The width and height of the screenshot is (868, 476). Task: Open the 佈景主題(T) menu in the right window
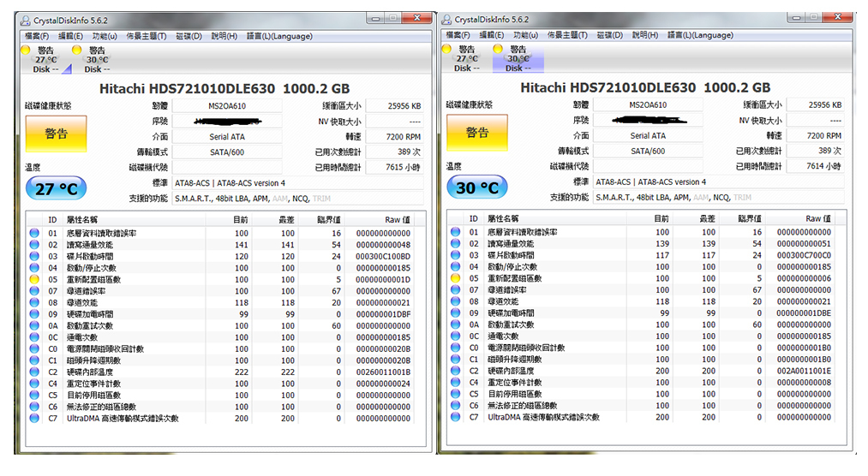568,35
